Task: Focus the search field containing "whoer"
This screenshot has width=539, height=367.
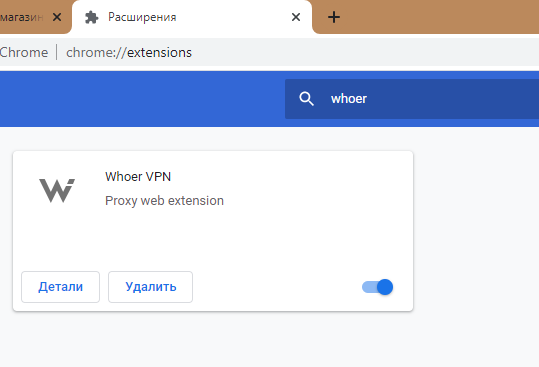Action: coord(412,99)
